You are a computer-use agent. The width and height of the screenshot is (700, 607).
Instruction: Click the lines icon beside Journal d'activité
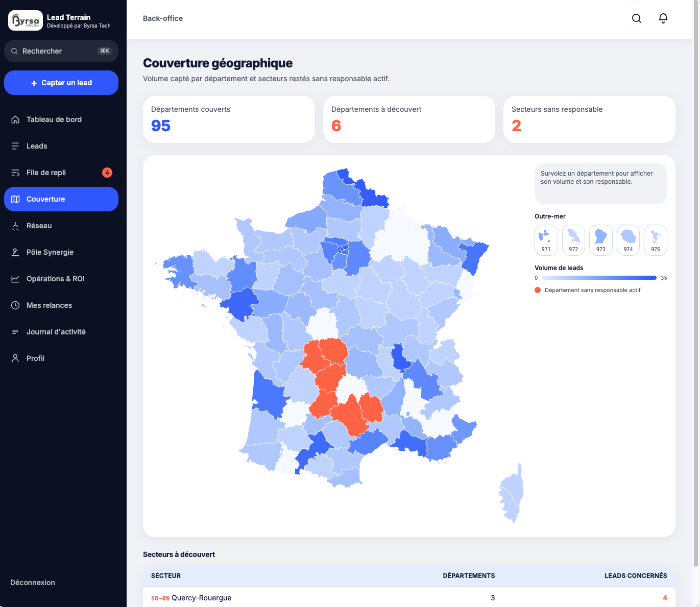pyautogui.click(x=15, y=332)
